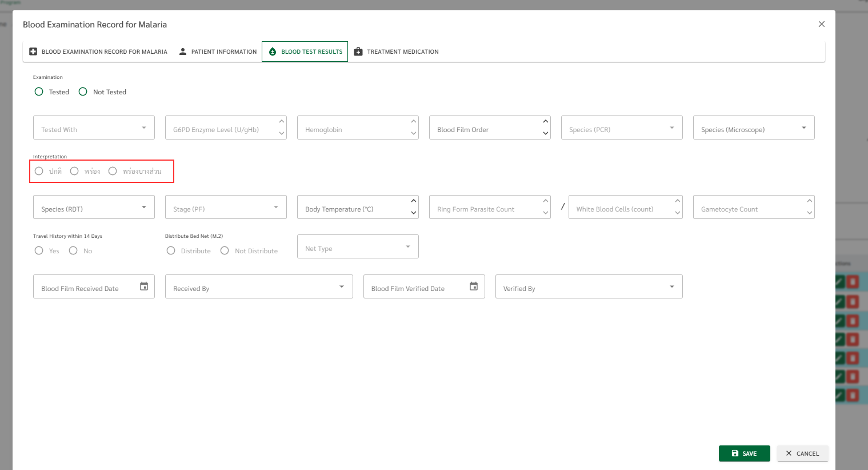Switch to the Patient Information tab
This screenshot has height=470, width=868.
click(218, 51)
